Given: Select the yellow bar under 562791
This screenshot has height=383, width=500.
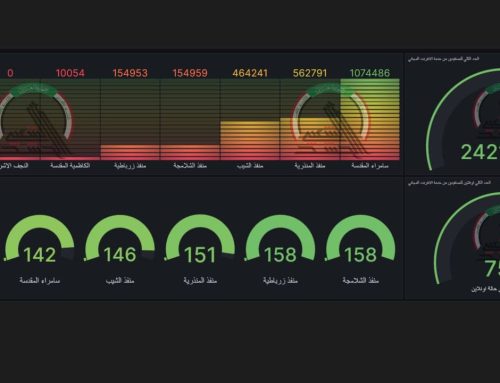Looking at the screenshot, I should click(310, 139).
